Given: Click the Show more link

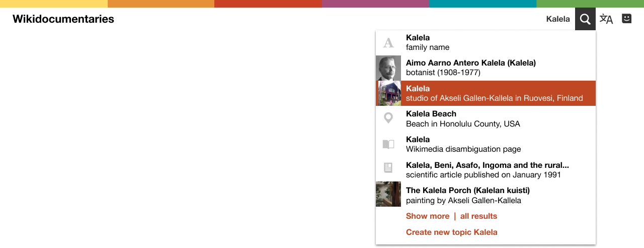Looking at the screenshot, I should pos(428,216).
